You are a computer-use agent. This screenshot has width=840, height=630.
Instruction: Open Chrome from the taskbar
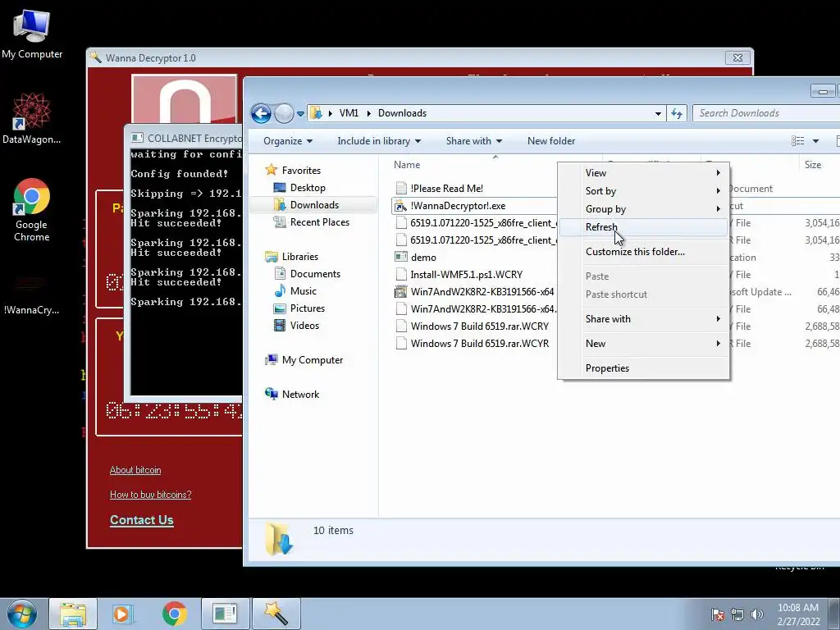click(174, 614)
